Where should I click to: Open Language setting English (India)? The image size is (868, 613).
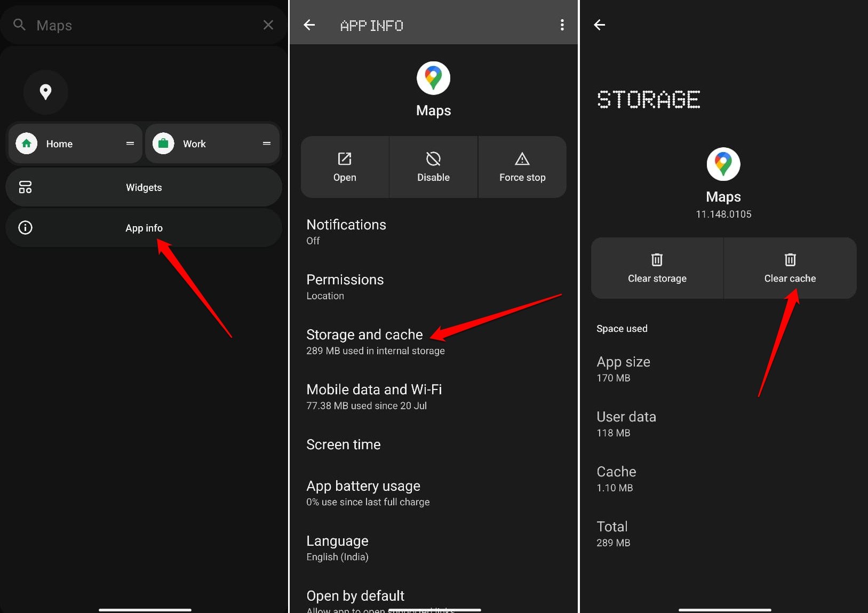point(338,548)
